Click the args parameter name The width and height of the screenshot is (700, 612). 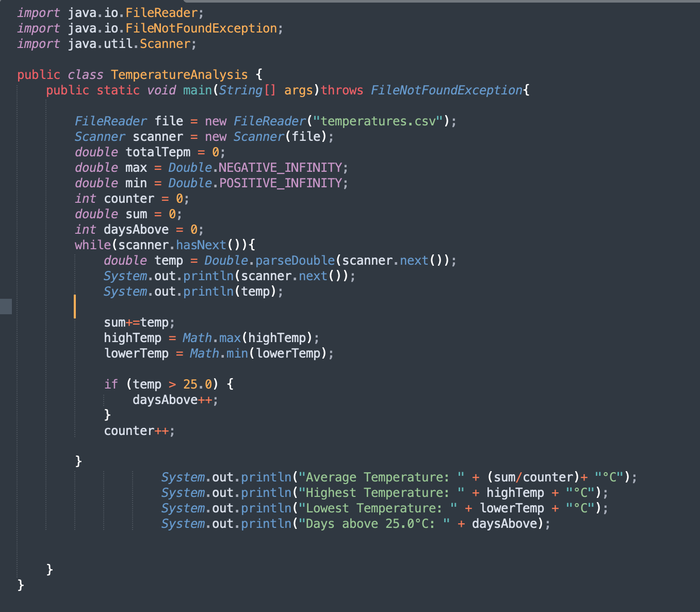tap(298, 90)
